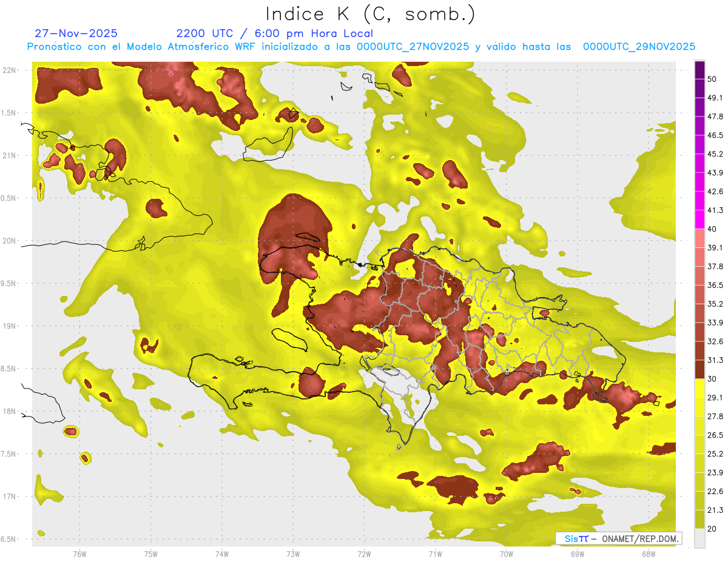The width and height of the screenshot is (728, 562).
Task: Select the grey colorbar swatch below 20
Action: 699,538
